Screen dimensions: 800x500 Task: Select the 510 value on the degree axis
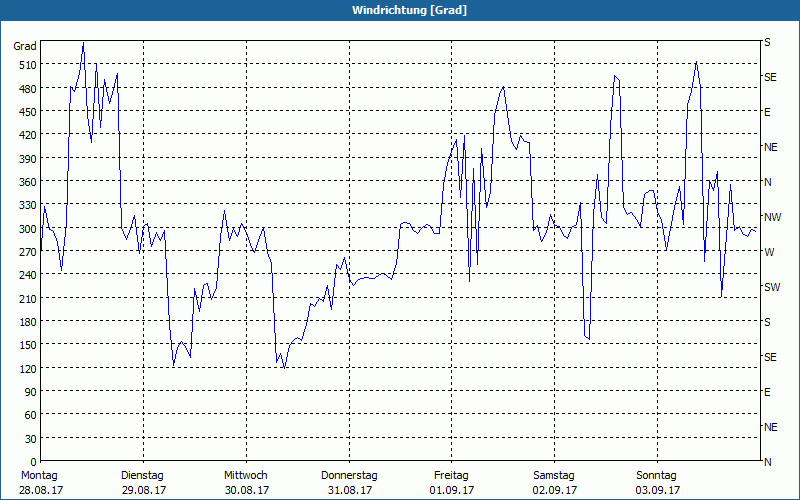28,65
